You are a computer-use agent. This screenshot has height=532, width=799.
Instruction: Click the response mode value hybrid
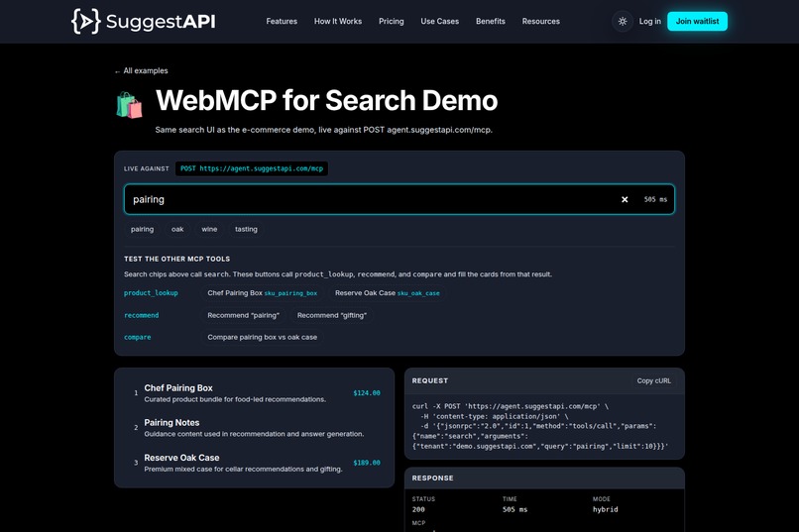pyautogui.click(x=605, y=509)
